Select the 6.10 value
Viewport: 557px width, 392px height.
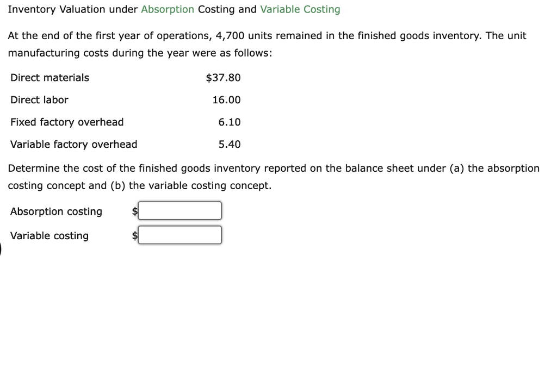pyautogui.click(x=230, y=122)
